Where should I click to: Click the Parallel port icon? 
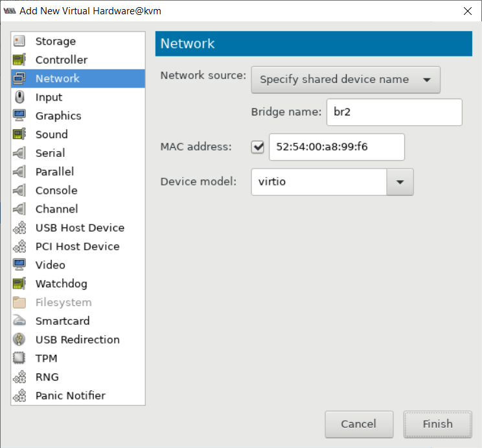pos(19,172)
